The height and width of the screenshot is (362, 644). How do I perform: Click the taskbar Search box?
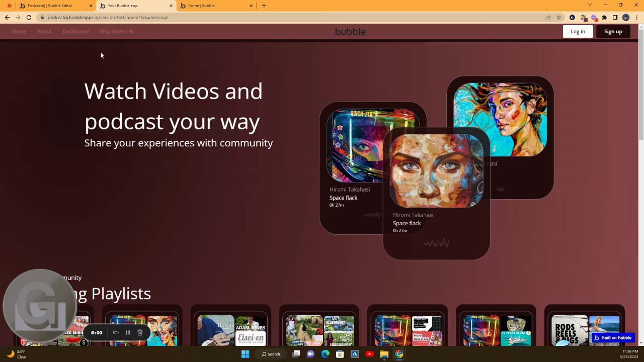pyautogui.click(x=271, y=354)
